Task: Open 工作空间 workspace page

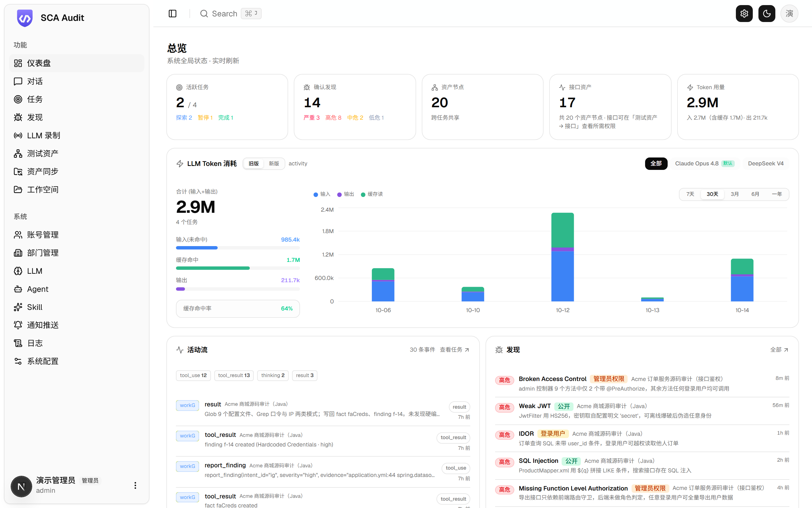Action: point(76,189)
